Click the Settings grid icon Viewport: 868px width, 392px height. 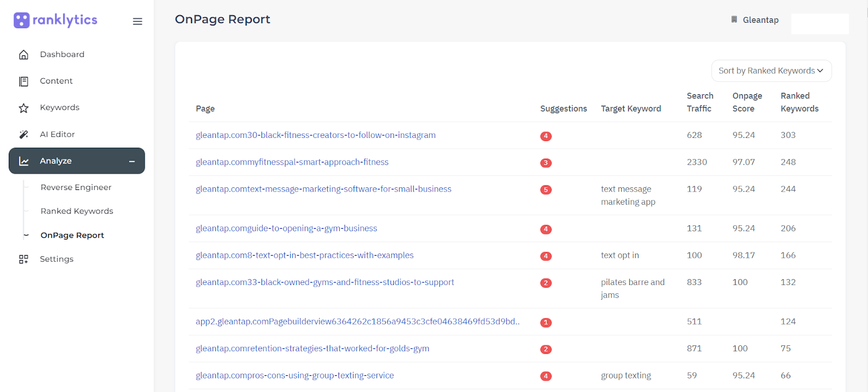point(23,259)
